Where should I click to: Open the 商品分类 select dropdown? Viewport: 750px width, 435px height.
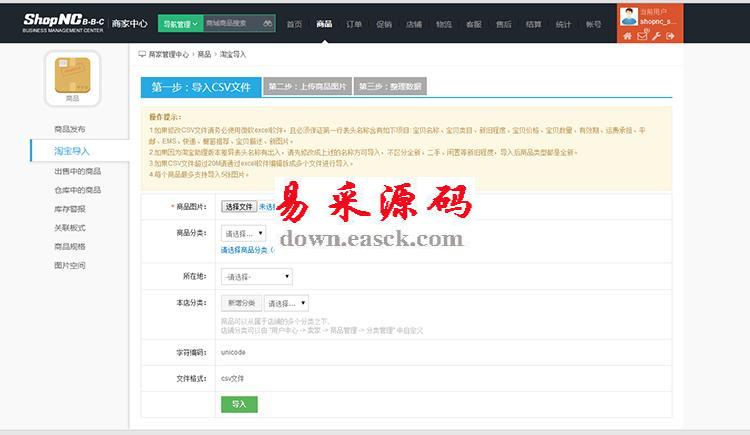pos(243,233)
